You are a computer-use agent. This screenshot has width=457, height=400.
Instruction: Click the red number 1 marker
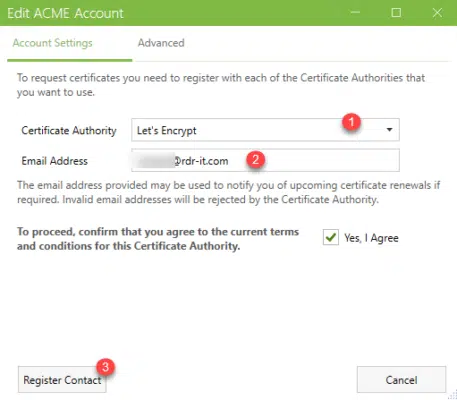coord(351,122)
